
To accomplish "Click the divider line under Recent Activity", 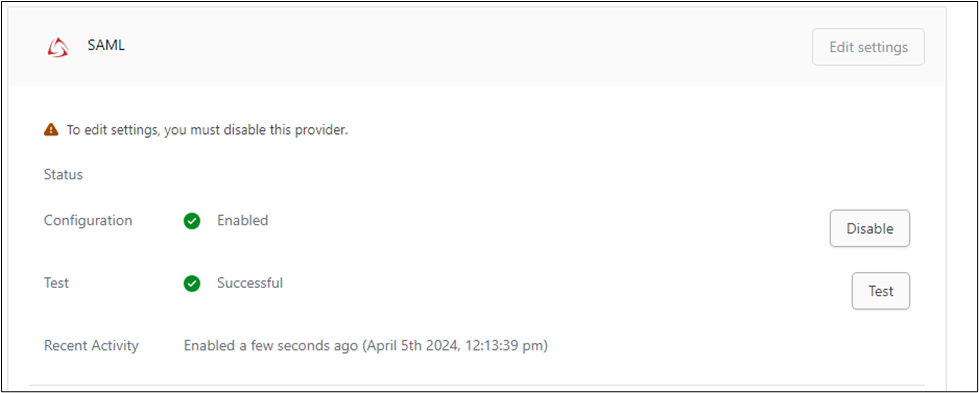I will point(476,385).
